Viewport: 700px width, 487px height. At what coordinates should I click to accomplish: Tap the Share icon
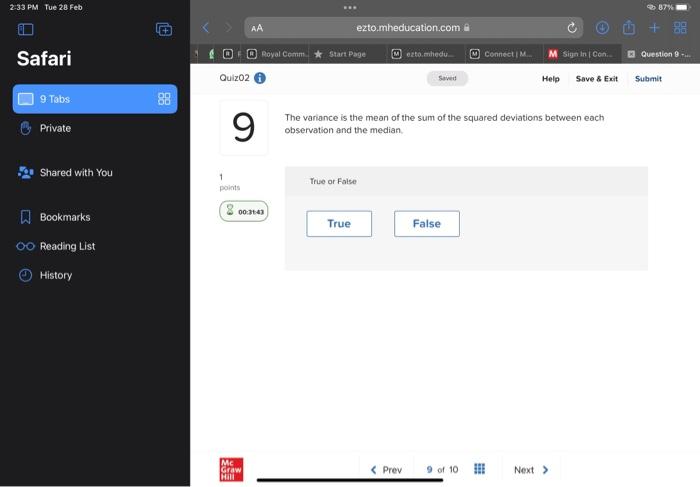[629, 27]
